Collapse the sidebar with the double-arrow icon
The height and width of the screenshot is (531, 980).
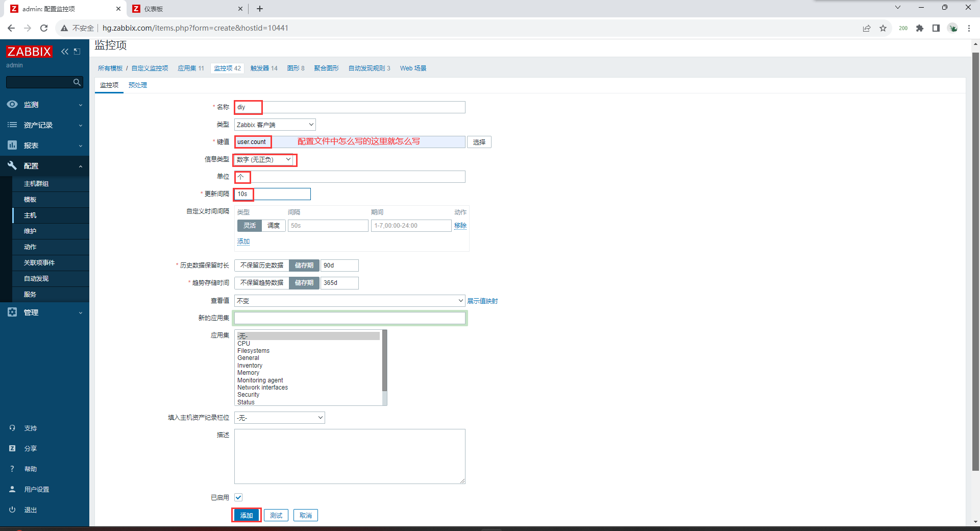click(65, 52)
